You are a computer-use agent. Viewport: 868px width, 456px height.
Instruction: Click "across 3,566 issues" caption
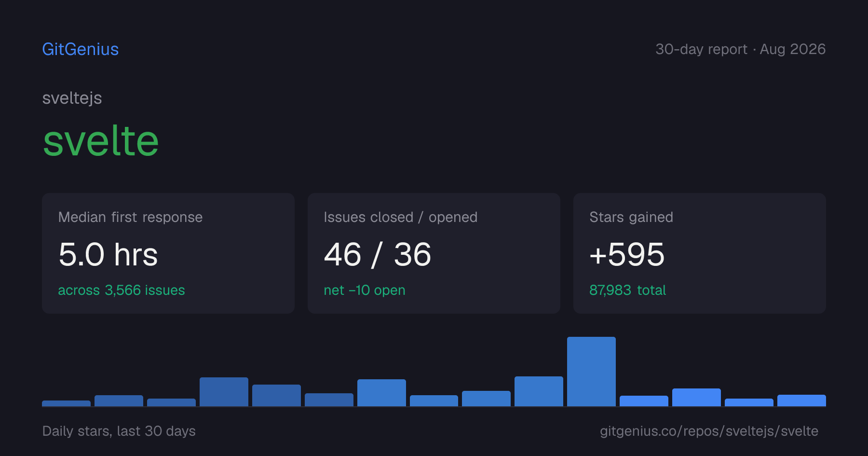(x=122, y=290)
